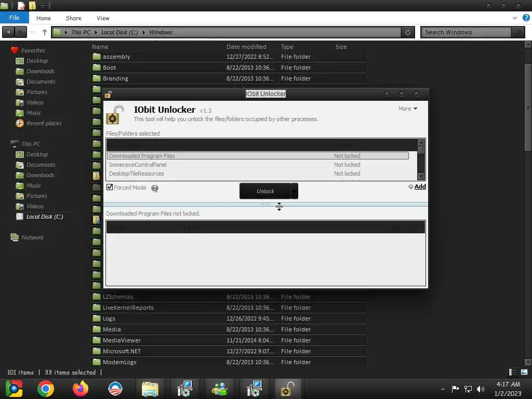This screenshot has height=399, width=532.
Task: Open Google Chrome from the taskbar
Action: [x=46, y=389]
